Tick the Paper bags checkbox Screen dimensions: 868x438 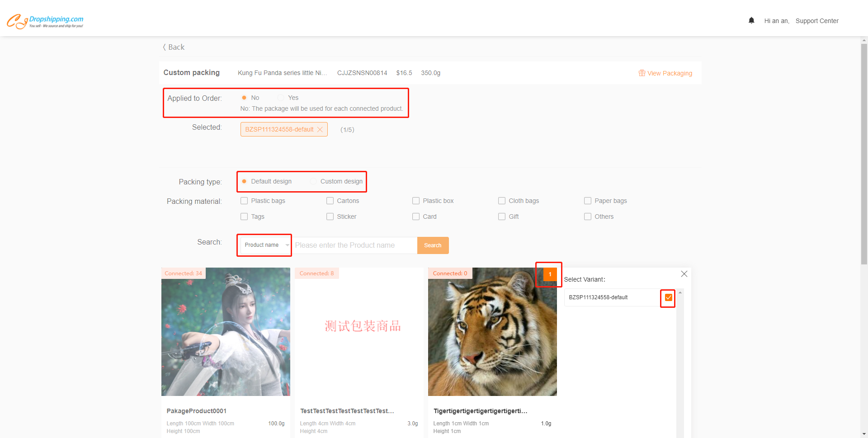pyautogui.click(x=588, y=201)
